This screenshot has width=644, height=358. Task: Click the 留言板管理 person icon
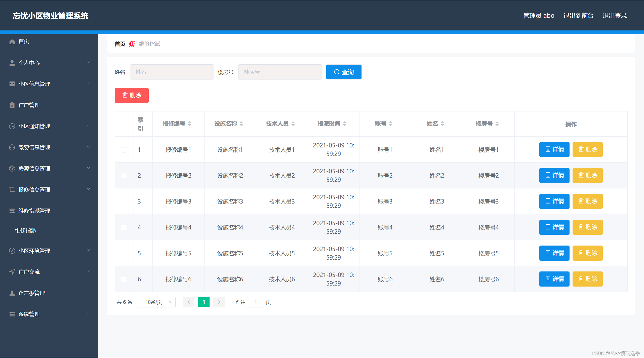click(12, 293)
